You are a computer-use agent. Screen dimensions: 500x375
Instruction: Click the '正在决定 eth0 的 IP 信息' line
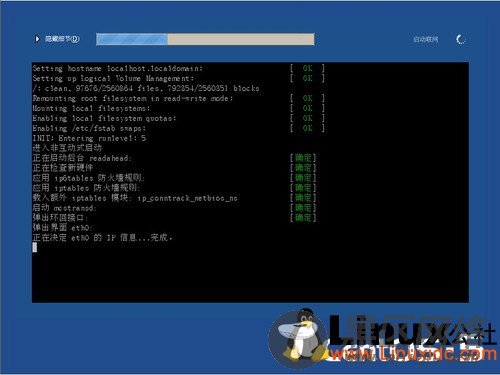coord(102,238)
